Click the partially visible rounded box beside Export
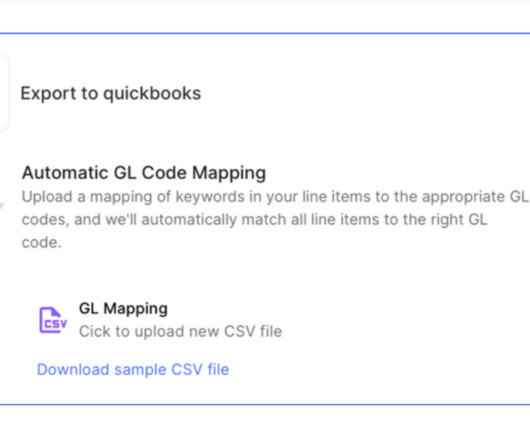This screenshot has height=442, width=530. pos(4,92)
